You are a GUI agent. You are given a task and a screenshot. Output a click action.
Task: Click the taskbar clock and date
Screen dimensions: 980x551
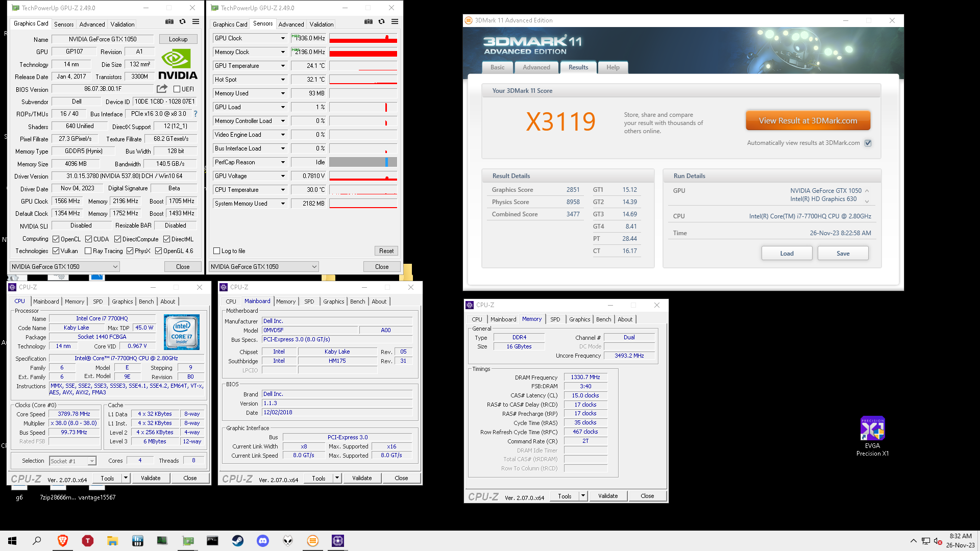(961, 541)
